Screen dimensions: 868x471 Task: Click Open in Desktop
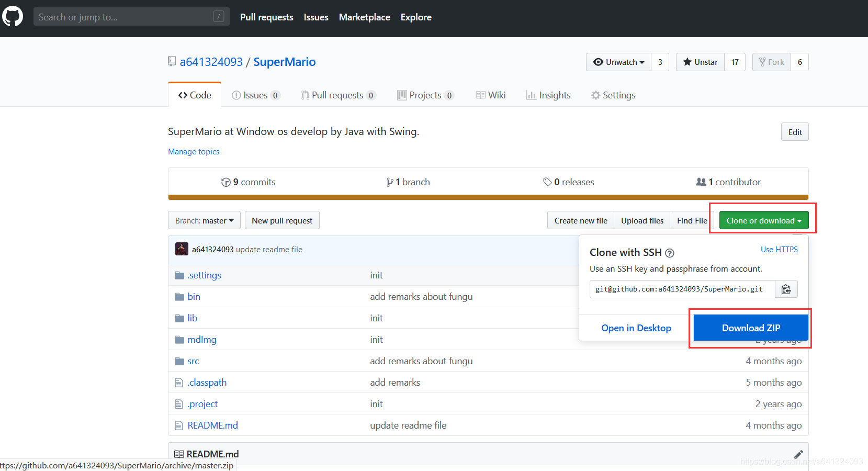tap(636, 328)
